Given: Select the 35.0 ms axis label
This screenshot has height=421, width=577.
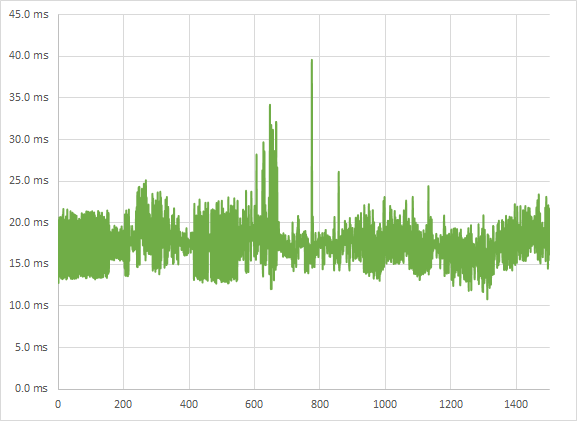Looking at the screenshot, I should pyautogui.click(x=28, y=97).
